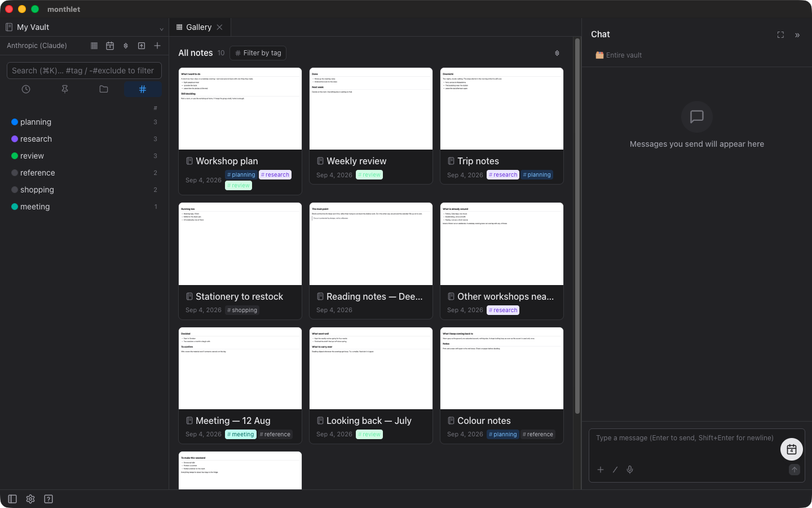Click the notebook icon beside My Vault
Screen dimensions: 812x508
[9, 27]
